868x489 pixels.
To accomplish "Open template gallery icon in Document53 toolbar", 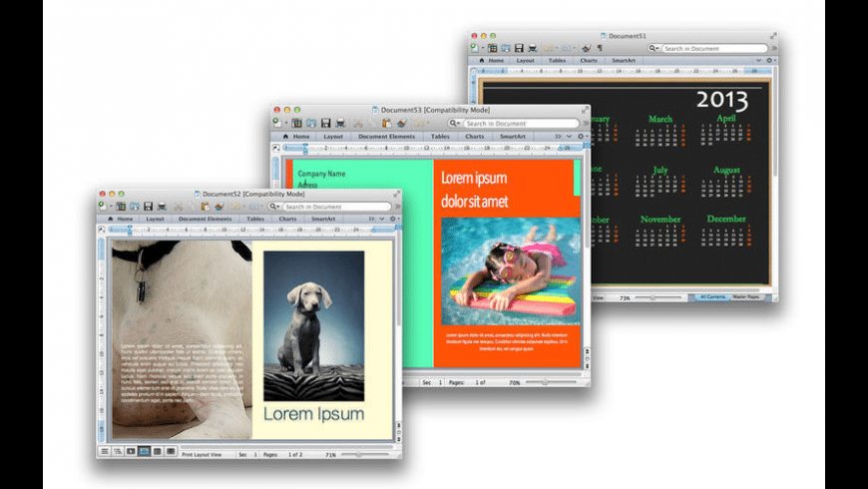I will click(x=296, y=123).
